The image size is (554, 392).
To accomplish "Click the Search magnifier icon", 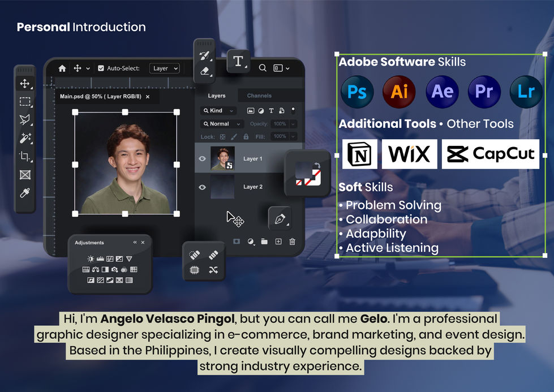I will click(x=263, y=68).
